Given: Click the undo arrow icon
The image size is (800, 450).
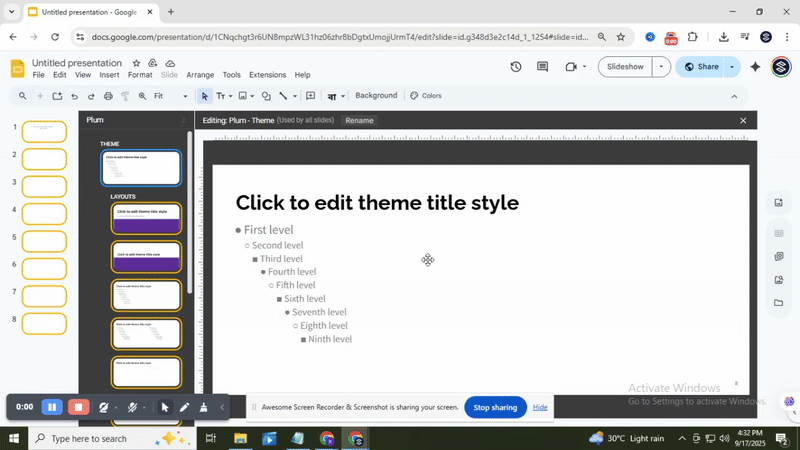Looking at the screenshot, I should [74, 96].
